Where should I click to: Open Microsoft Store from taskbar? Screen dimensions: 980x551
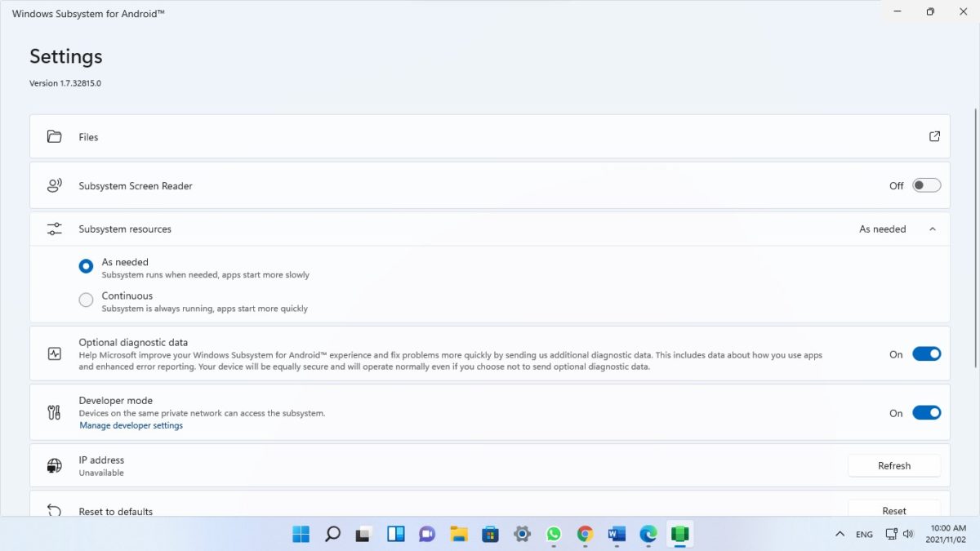(x=490, y=534)
